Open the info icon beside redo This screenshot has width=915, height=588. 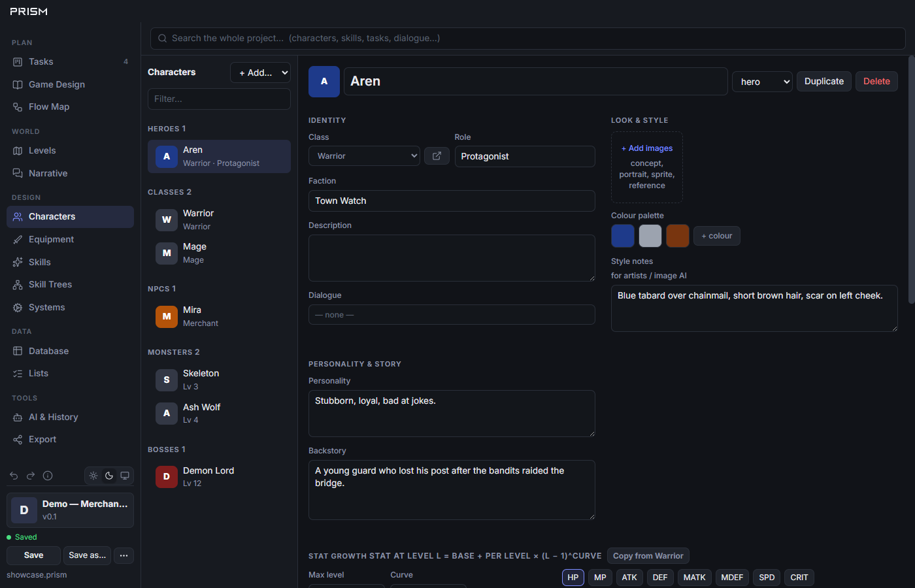pyautogui.click(x=48, y=476)
